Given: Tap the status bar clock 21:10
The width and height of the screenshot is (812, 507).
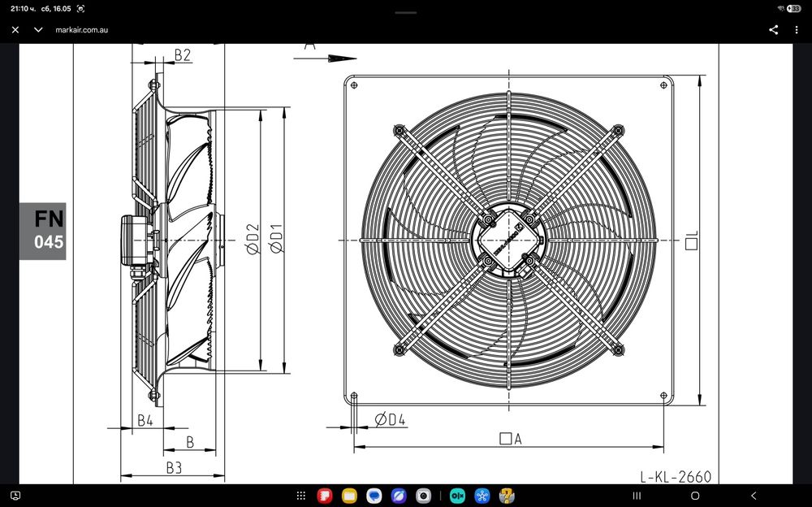Looking at the screenshot, I should click(23, 8).
